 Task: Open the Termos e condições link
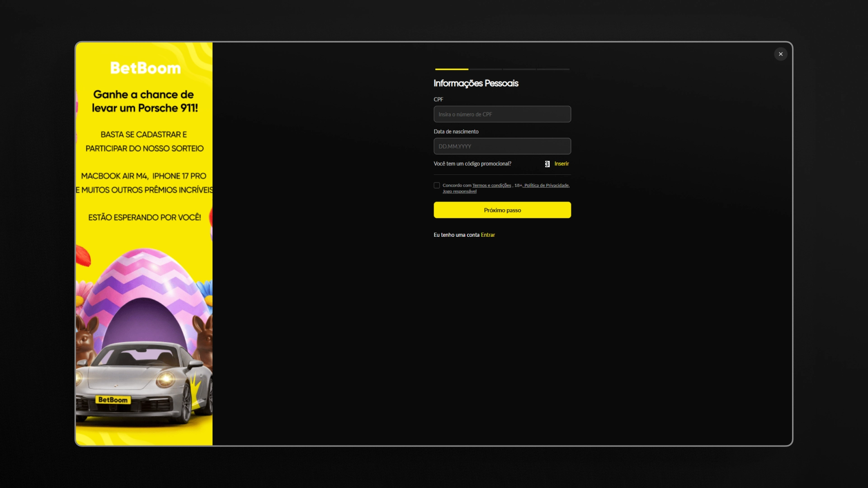[x=491, y=186]
